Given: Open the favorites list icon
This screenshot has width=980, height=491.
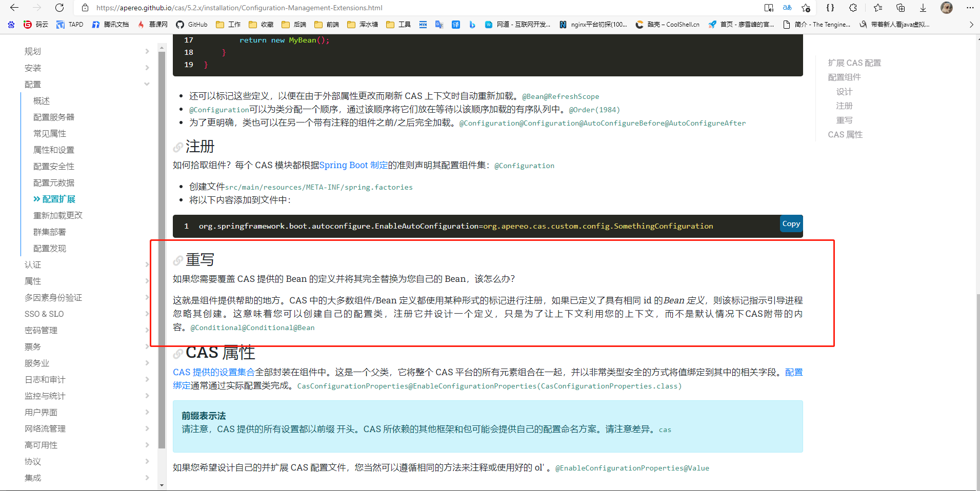Looking at the screenshot, I should pos(878,8).
